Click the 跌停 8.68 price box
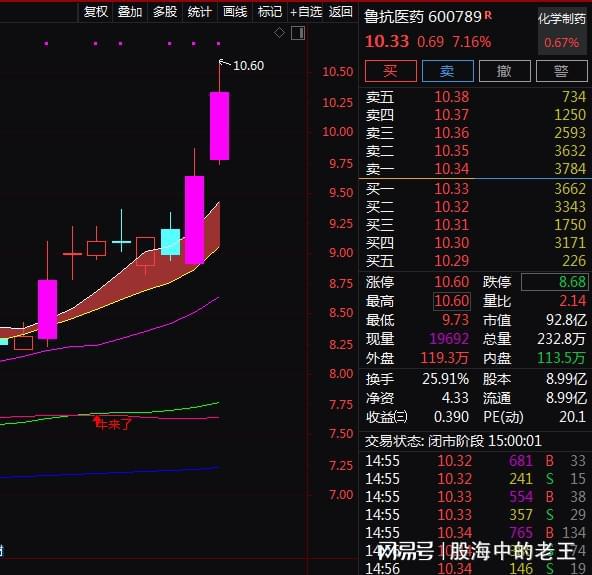Viewport: 592px width, 575px height. pyautogui.click(x=555, y=282)
